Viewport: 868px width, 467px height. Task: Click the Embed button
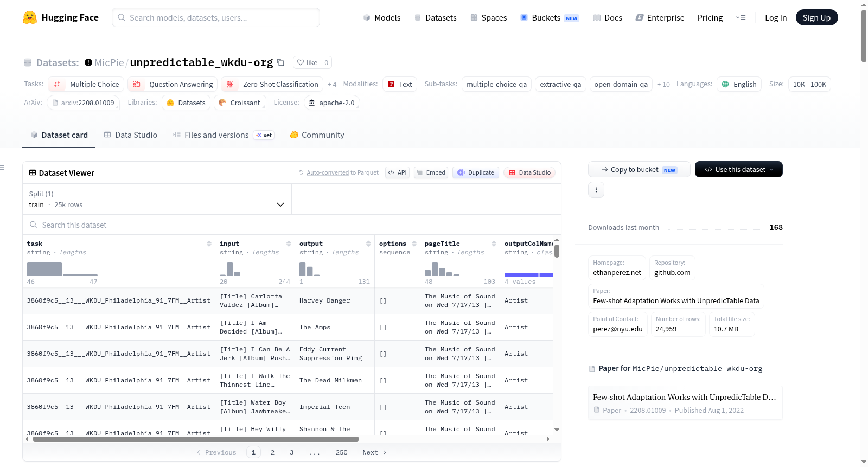click(431, 172)
